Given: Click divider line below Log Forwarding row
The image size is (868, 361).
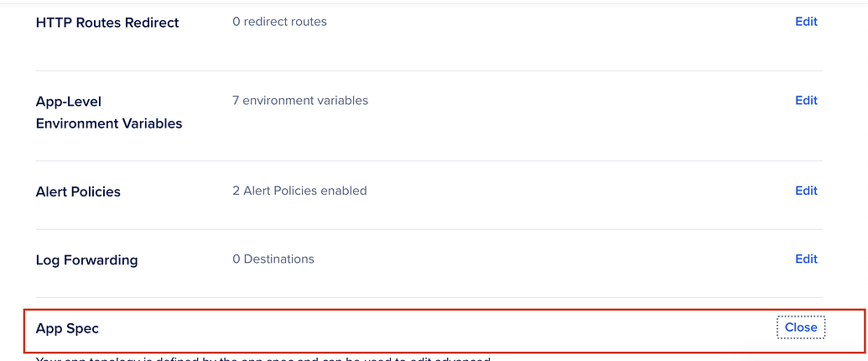Looking at the screenshot, I should 429,297.
